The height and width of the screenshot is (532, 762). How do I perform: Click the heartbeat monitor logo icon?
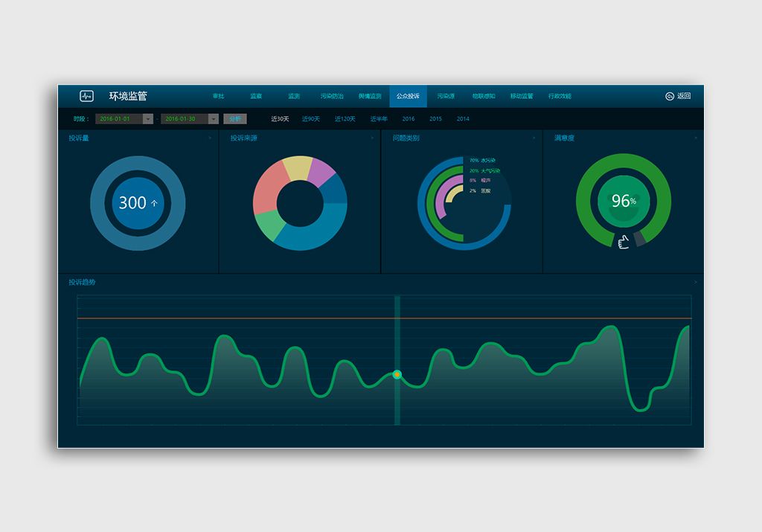87,96
